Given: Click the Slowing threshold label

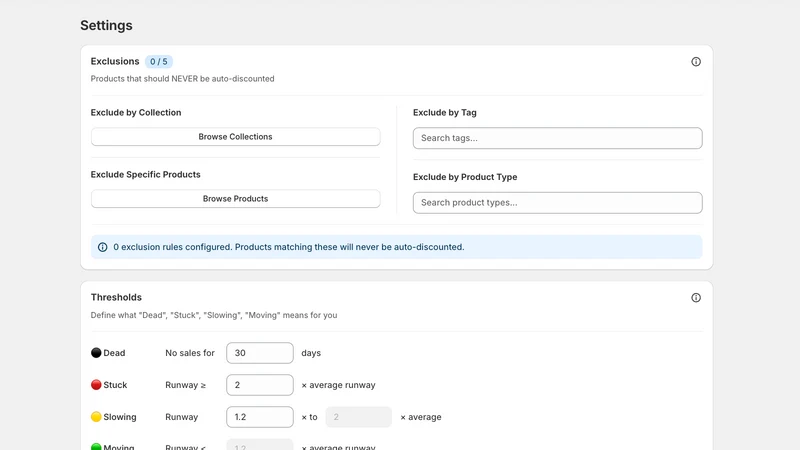Looking at the screenshot, I should pyautogui.click(x=120, y=417).
